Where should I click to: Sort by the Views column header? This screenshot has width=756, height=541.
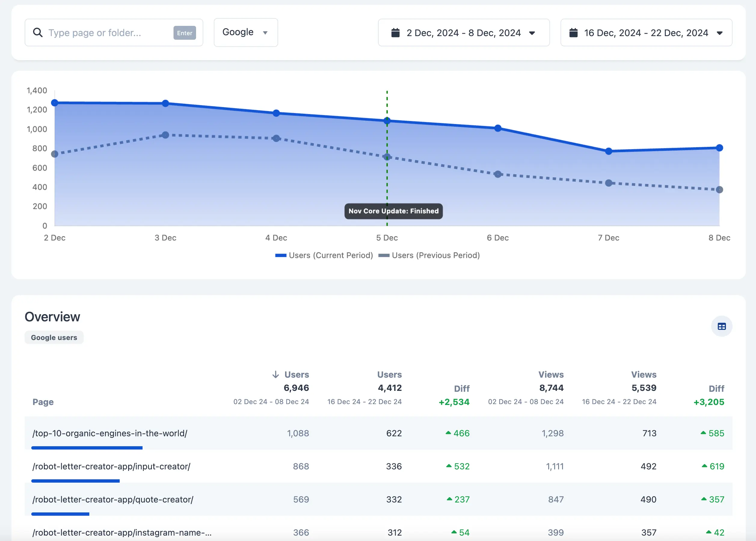pos(551,374)
